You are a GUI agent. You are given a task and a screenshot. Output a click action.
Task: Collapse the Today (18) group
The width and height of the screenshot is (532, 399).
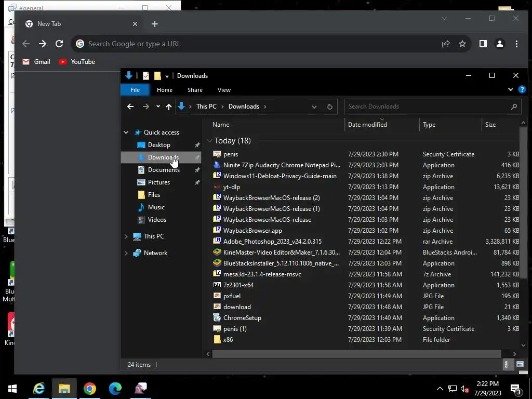tap(210, 141)
